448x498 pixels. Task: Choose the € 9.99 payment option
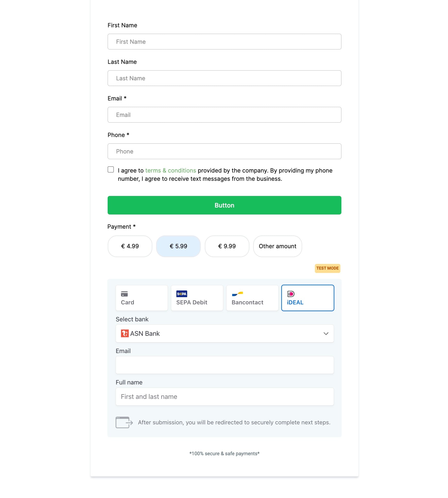coord(227,246)
